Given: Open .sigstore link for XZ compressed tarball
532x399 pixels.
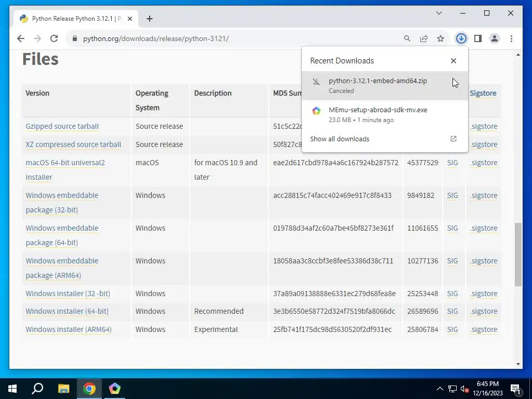Looking at the screenshot, I should 484,144.
